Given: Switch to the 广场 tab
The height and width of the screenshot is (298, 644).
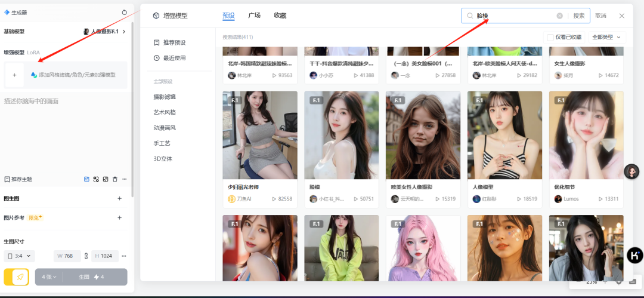Looking at the screenshot, I should pos(254,16).
